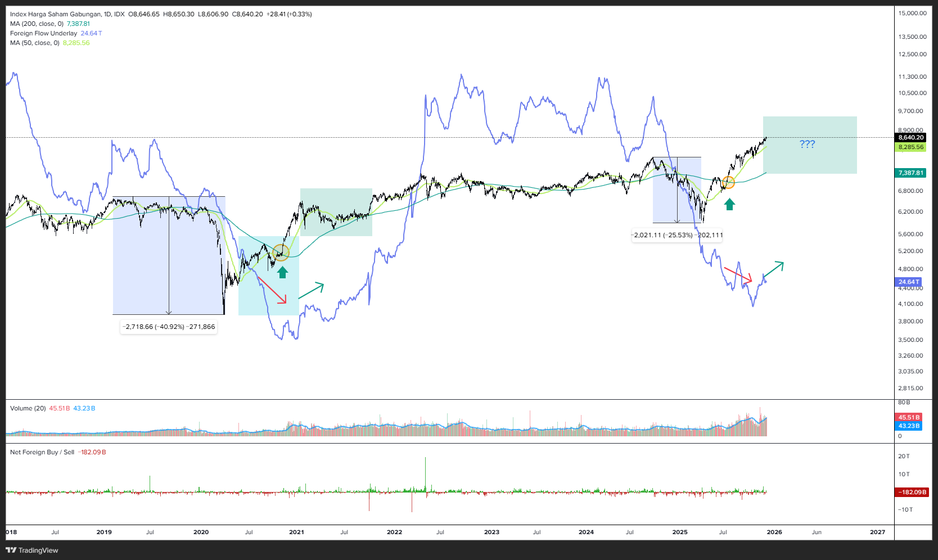This screenshot has width=938, height=560.
Task: Select the orange circle marker in mid 2025
Action: click(728, 182)
